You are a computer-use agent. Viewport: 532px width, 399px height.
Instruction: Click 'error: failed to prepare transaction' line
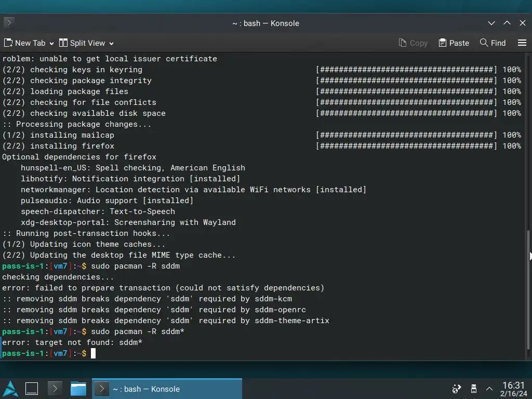coord(163,288)
